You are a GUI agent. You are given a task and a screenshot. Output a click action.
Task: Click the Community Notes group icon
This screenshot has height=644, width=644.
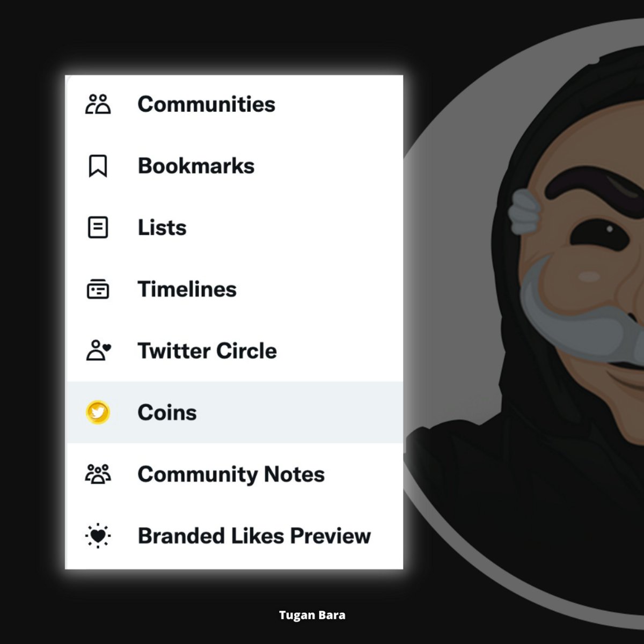click(98, 474)
